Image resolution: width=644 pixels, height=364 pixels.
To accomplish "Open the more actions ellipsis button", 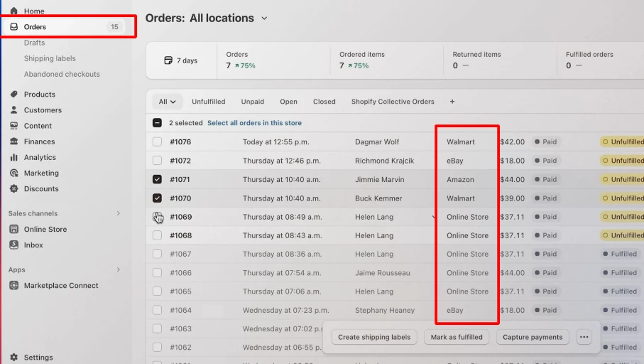I will pos(584,337).
